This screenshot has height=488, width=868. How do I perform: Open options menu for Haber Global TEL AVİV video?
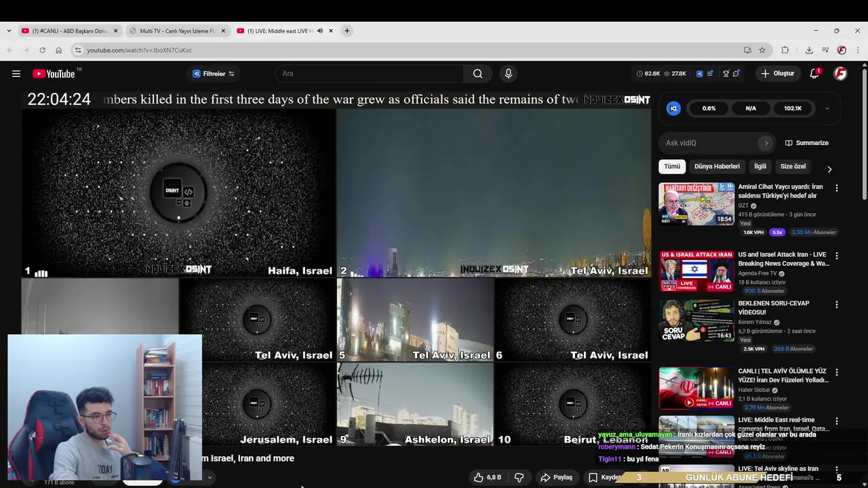click(836, 373)
